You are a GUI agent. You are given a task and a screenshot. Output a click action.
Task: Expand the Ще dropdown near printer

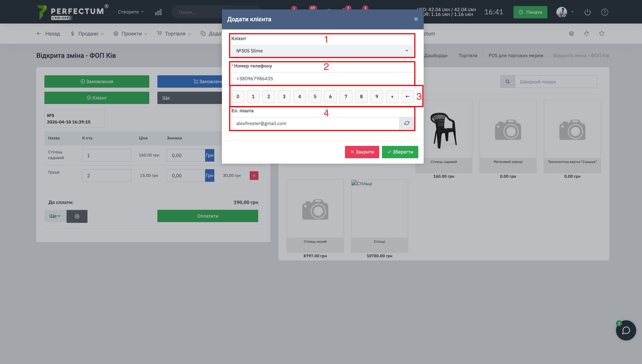(x=55, y=216)
